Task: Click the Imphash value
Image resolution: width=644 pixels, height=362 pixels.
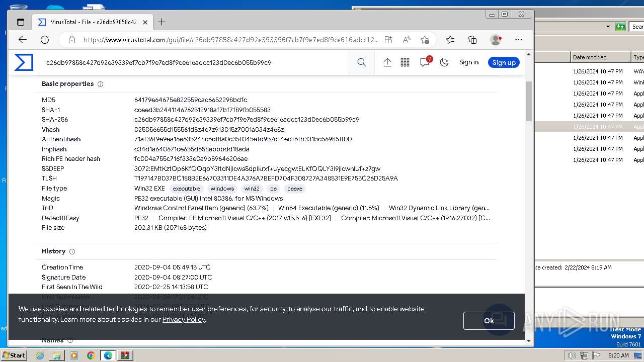Action: click(192, 149)
